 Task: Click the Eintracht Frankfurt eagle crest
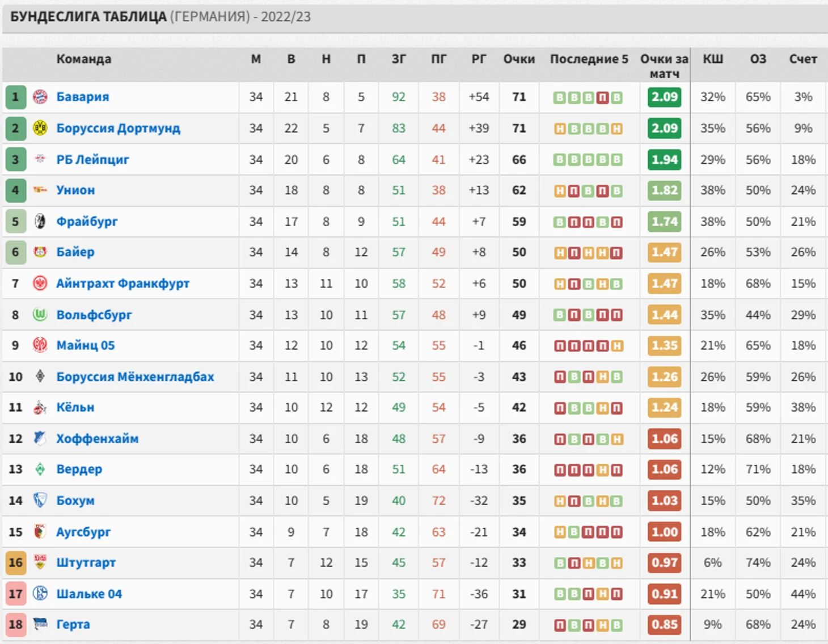(40, 283)
